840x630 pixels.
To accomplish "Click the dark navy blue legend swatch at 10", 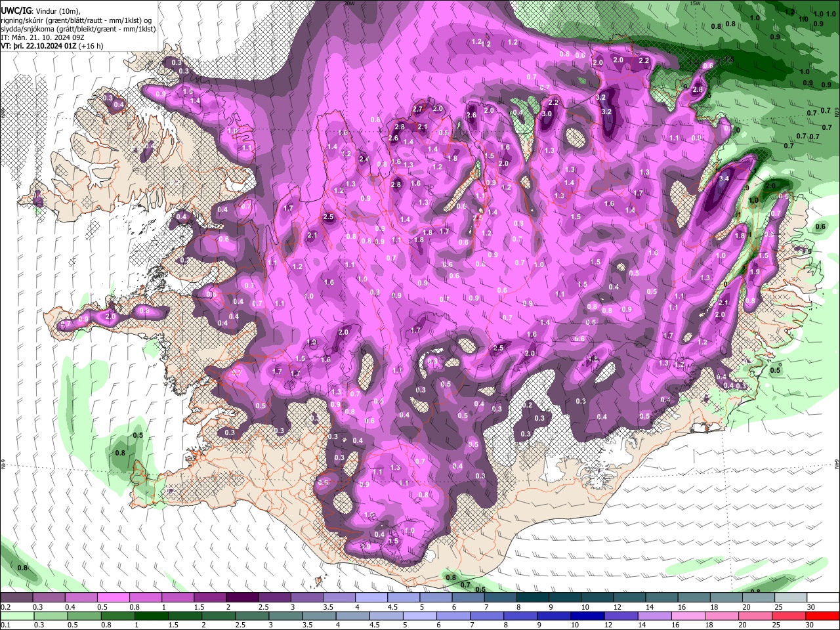I will [589, 616].
